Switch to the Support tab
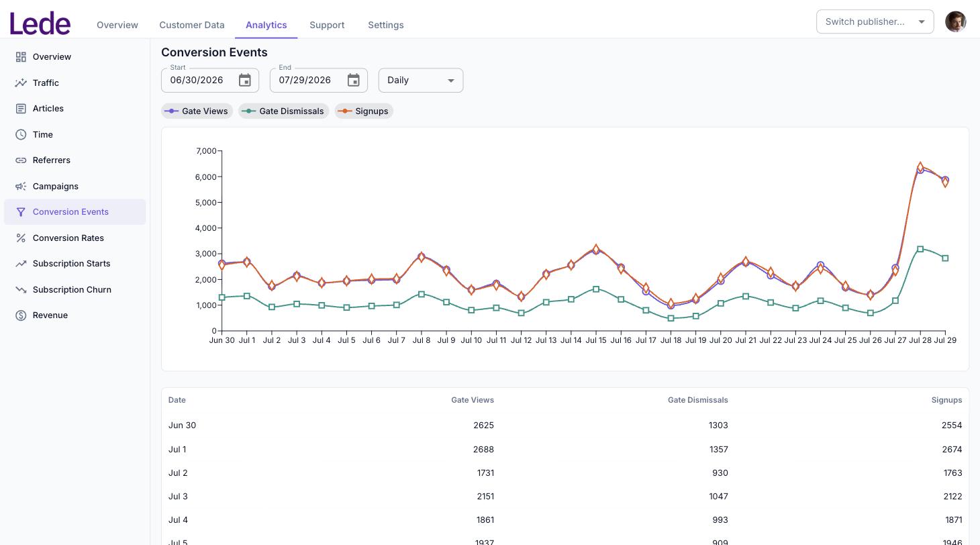980x545 pixels. click(327, 25)
